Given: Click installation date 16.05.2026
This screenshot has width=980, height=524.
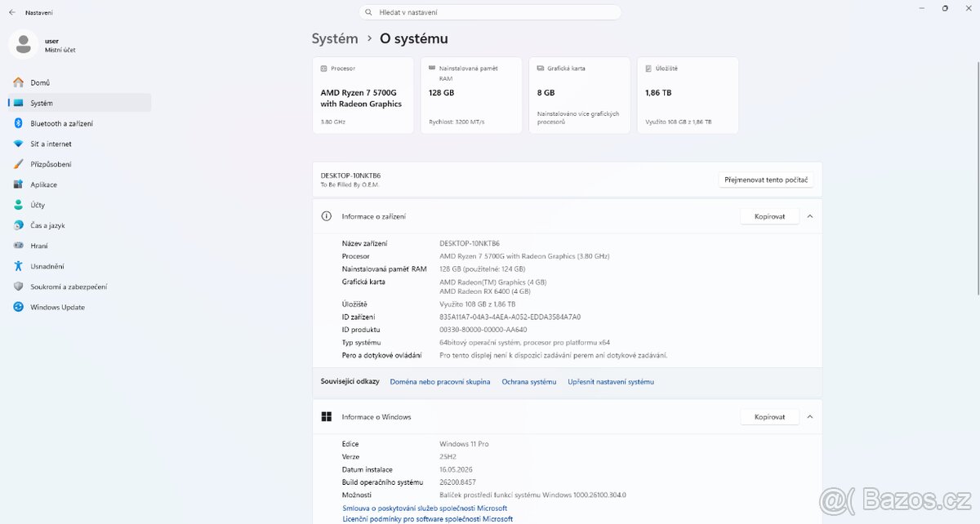Looking at the screenshot, I should (x=456, y=470).
